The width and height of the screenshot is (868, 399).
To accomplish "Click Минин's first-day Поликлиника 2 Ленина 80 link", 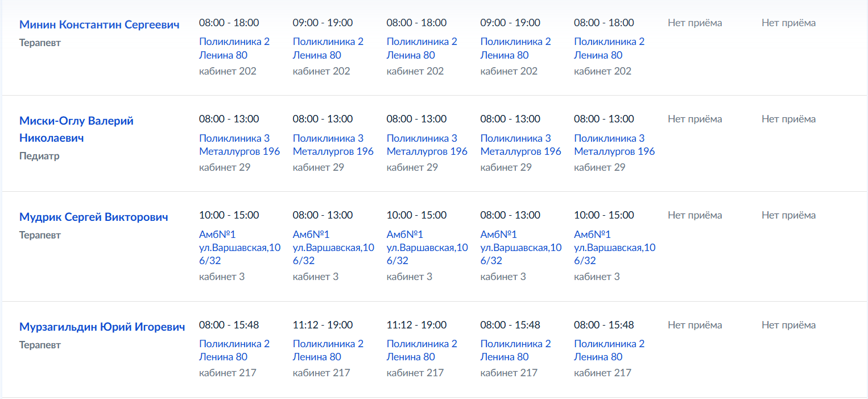I will pyautogui.click(x=234, y=48).
